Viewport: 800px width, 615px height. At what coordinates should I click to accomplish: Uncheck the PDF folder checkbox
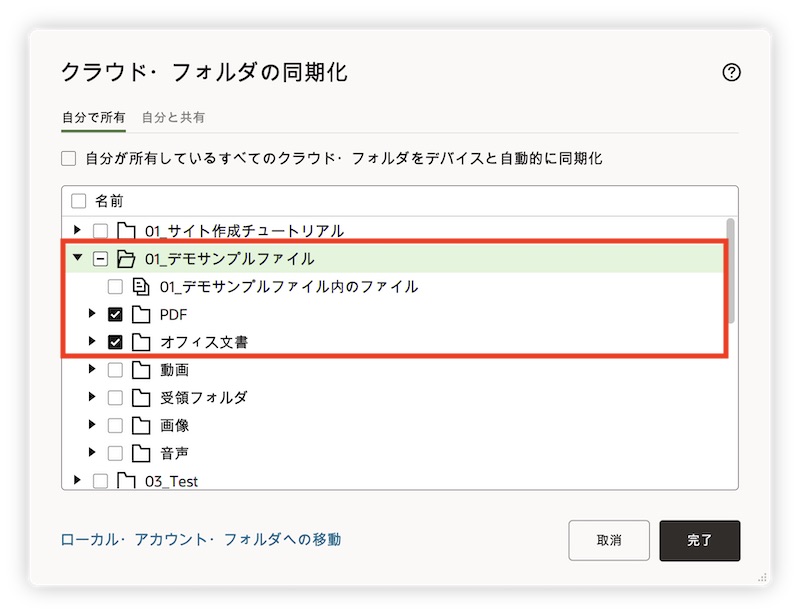[115, 315]
